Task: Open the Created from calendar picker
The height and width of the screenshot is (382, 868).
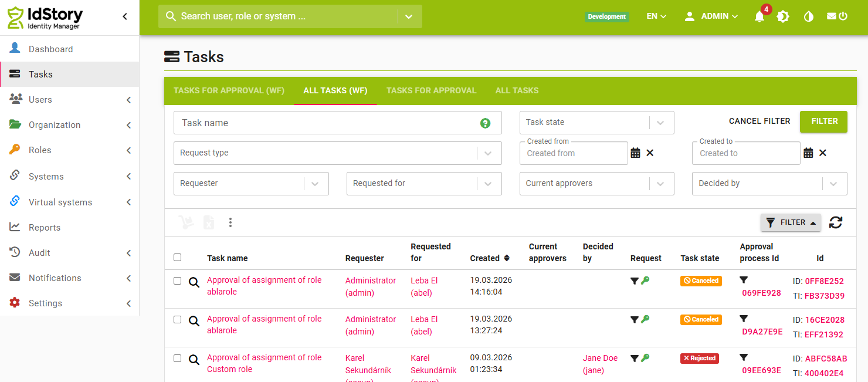Action: (x=635, y=153)
